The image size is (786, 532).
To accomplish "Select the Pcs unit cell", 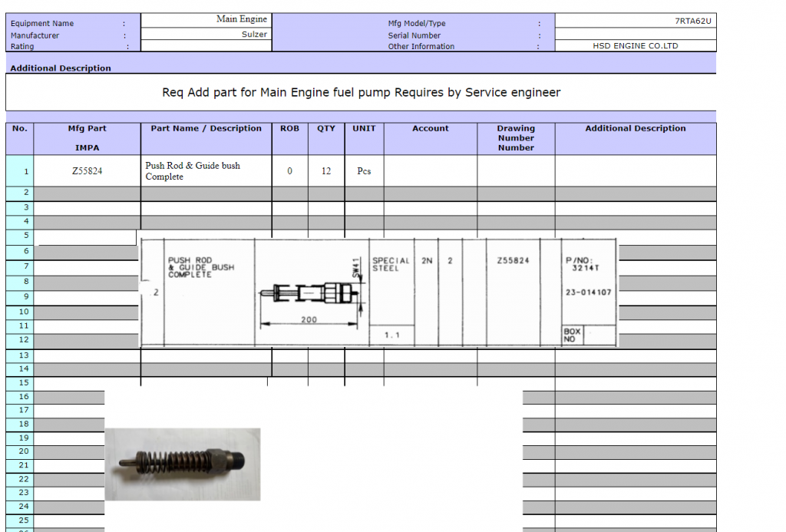I will [364, 171].
